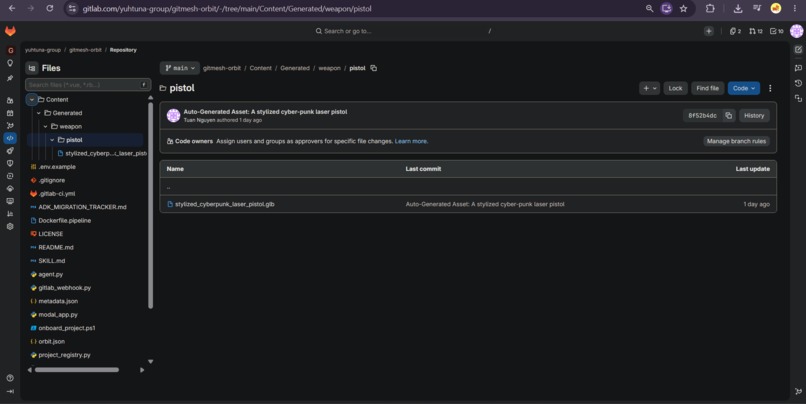Navigate to weapon in path breadcrumb
This screenshot has width=806, height=404.
click(329, 68)
